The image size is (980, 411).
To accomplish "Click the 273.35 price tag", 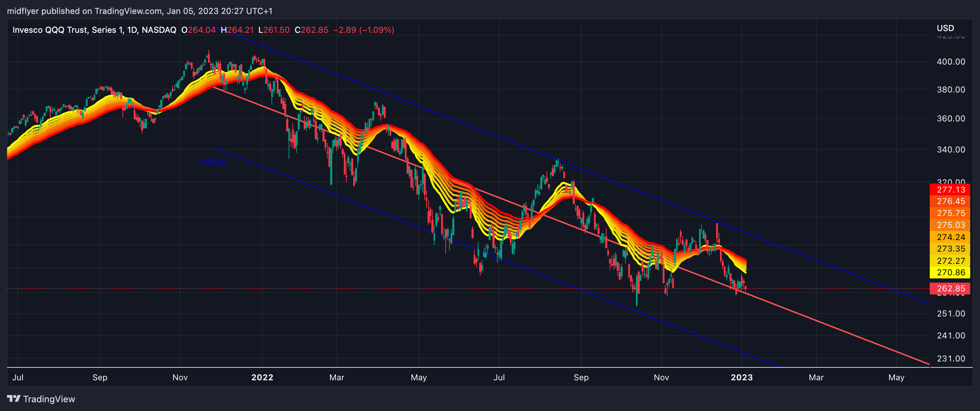I will click(950, 249).
